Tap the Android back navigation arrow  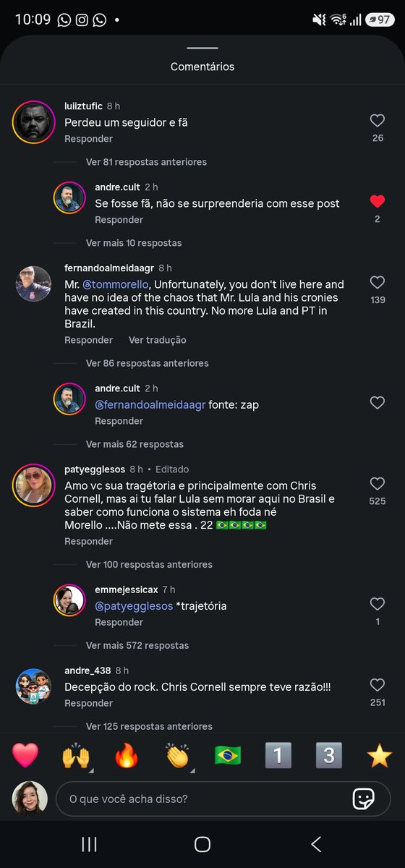coord(315,844)
